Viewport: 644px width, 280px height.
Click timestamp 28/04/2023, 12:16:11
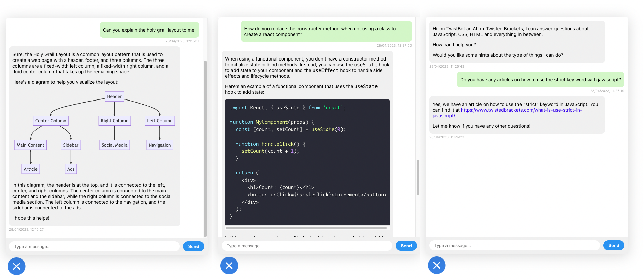(182, 41)
